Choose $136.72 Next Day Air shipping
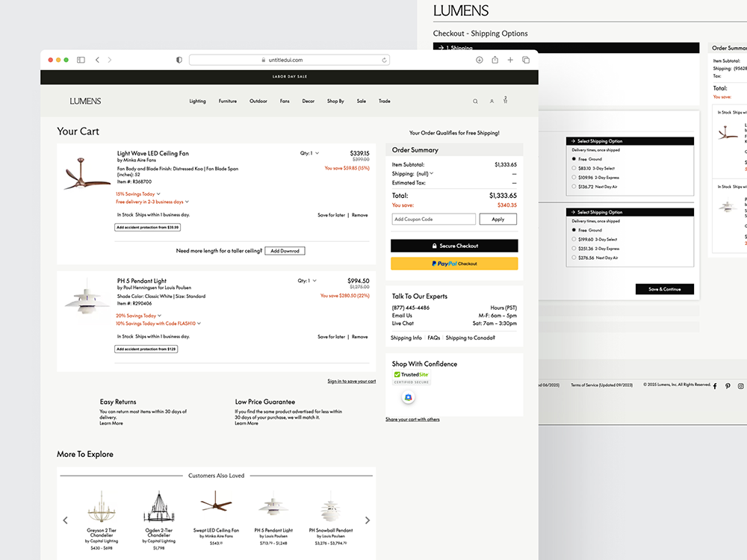 pyautogui.click(x=574, y=187)
